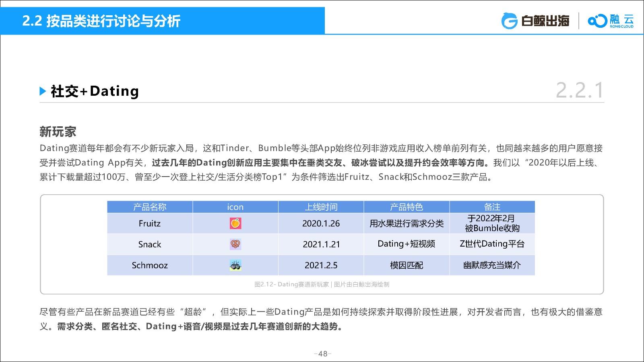Click the 白鲸出海 whale logo
644x362 pixels.
pos(535,21)
